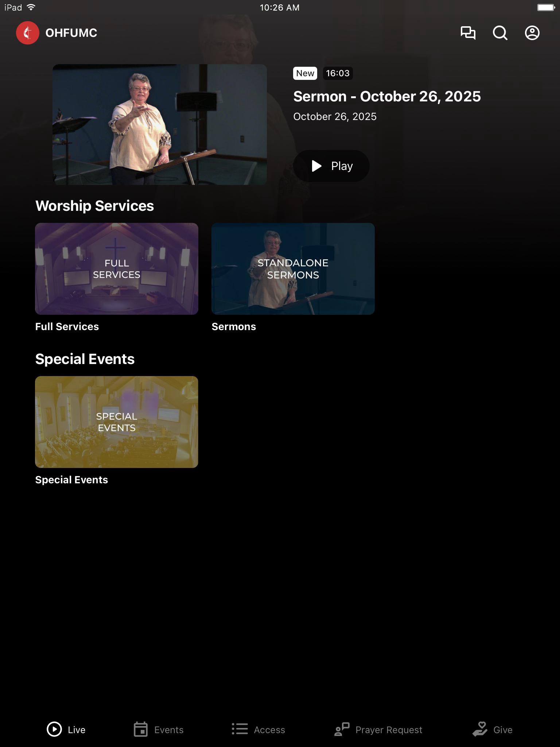
Task: Open the chat messages icon
Action: (x=468, y=33)
